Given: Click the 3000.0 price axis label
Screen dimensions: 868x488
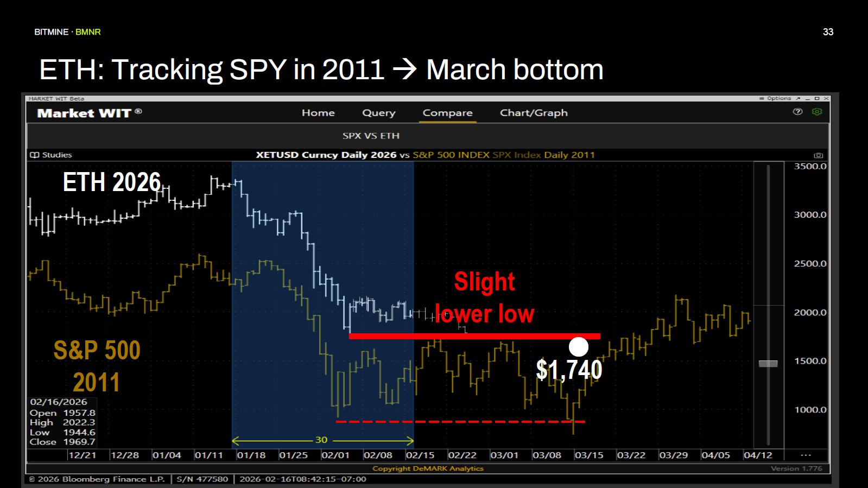Looking at the screenshot, I should (x=810, y=215).
